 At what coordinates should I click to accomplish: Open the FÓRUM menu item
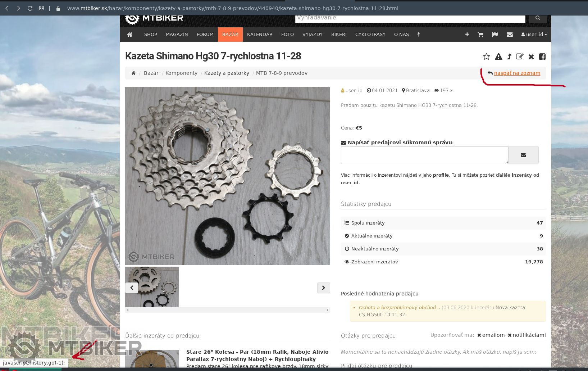[205, 35]
